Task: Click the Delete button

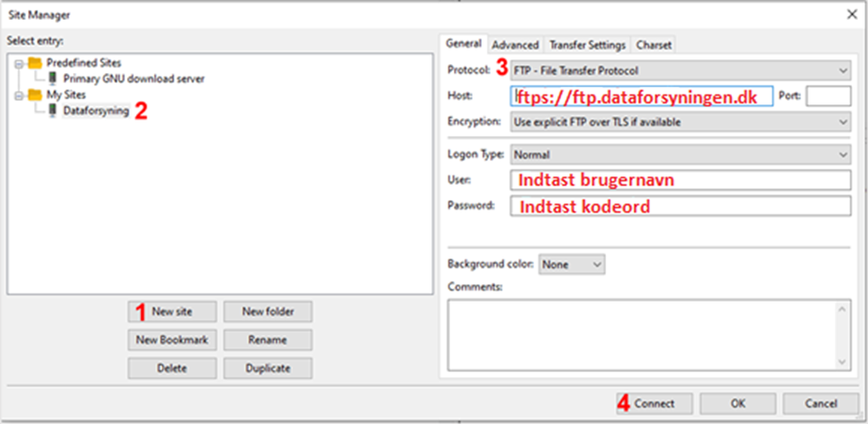Action: [172, 368]
